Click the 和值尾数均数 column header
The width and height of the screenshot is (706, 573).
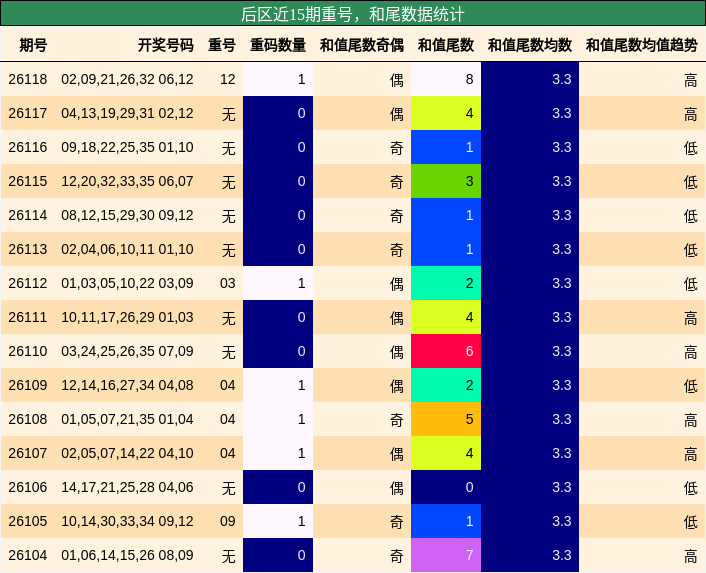[x=530, y=45]
